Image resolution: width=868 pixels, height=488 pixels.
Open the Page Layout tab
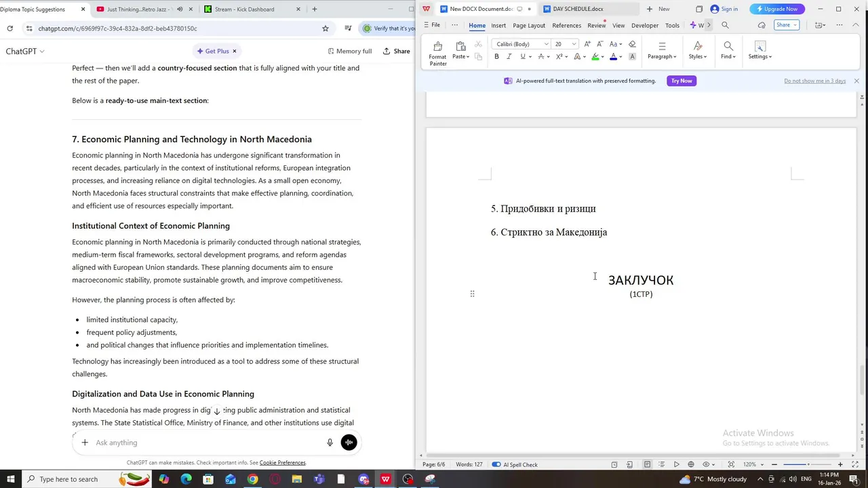click(529, 25)
